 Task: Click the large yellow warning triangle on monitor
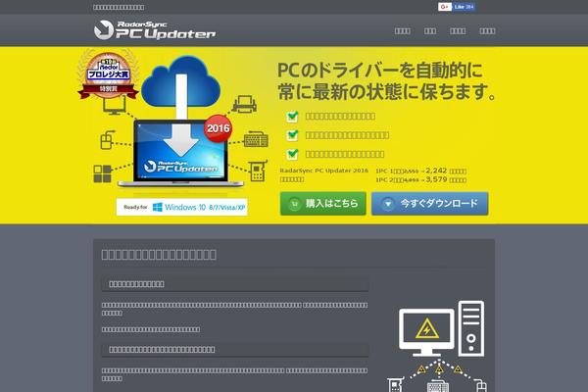click(x=426, y=329)
